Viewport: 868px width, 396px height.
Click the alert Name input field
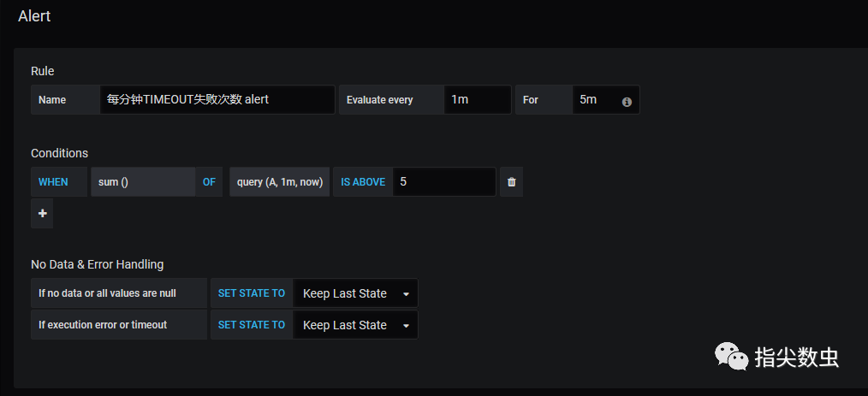217,99
